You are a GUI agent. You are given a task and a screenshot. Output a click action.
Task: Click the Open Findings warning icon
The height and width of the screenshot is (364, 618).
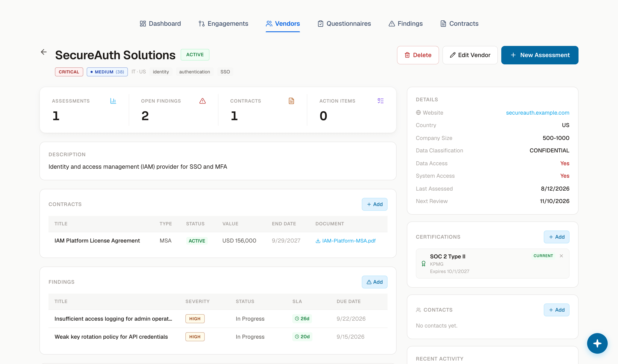click(x=203, y=101)
